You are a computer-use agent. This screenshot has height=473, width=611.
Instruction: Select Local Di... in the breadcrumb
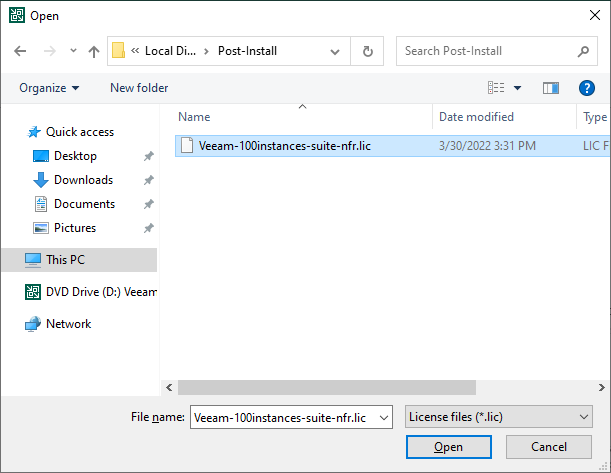(x=170, y=51)
